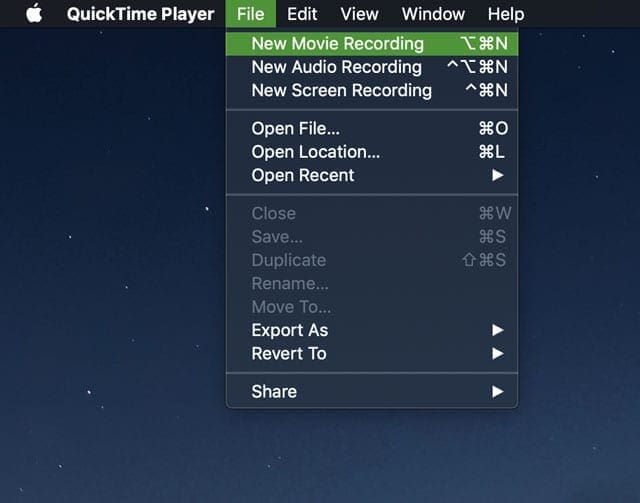Expand the Open Recent submenu
The width and height of the screenshot is (640, 503).
coord(372,176)
